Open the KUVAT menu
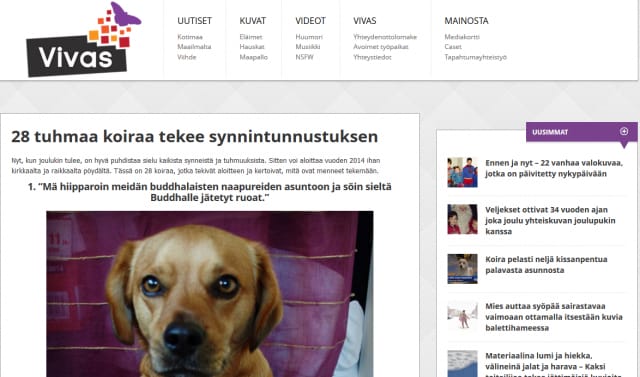Image resolution: width=640 pixels, height=377 pixels. [253, 21]
